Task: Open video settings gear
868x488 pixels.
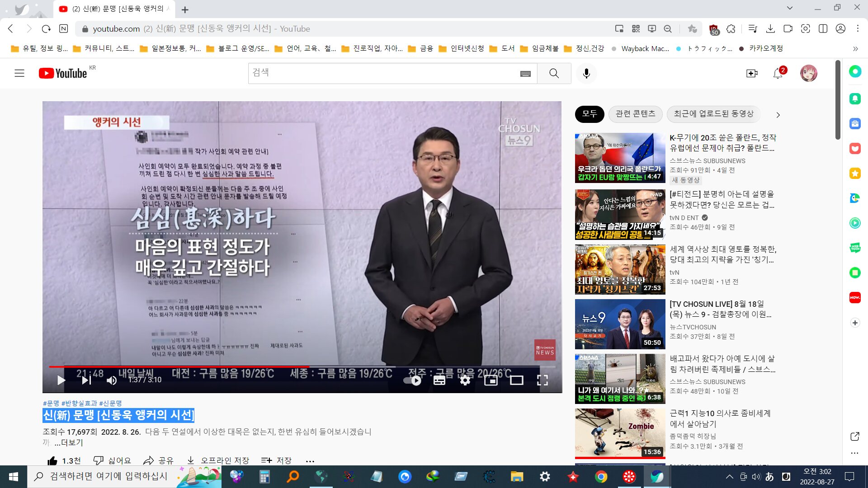Action: (465, 380)
